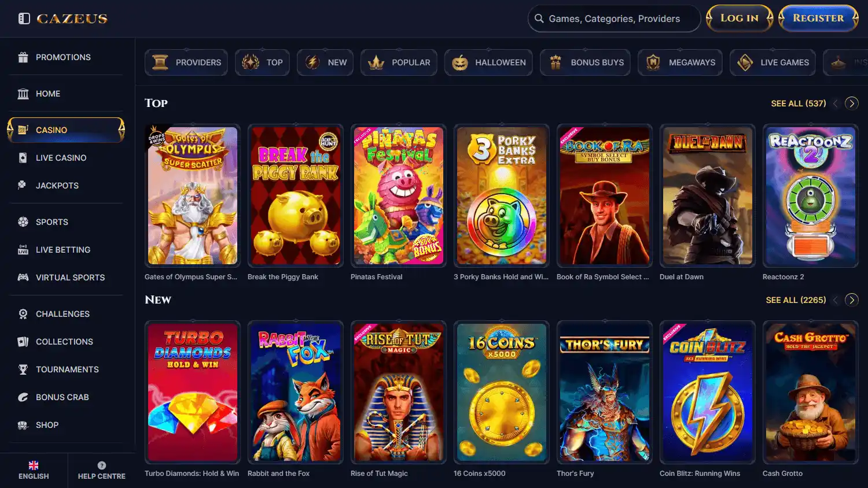The height and width of the screenshot is (488, 868).
Task: Click the Bonus Buys icon
Action: (556, 62)
